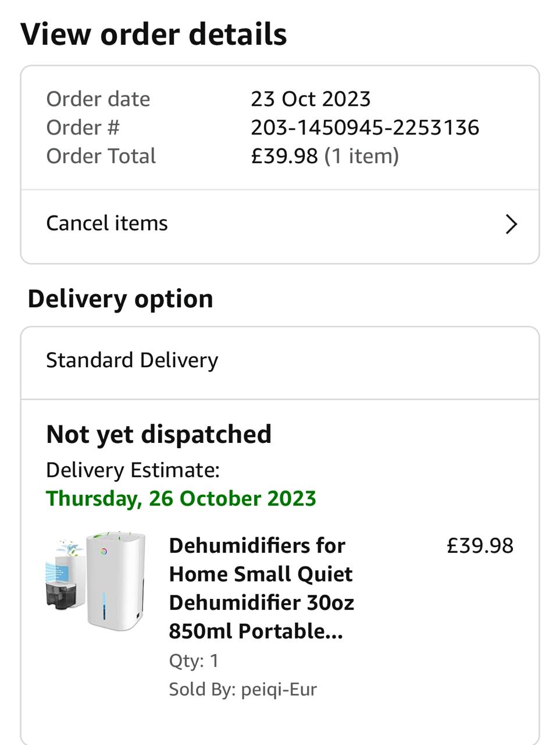Click the Order # label
The image size is (560, 745).
[x=83, y=127]
